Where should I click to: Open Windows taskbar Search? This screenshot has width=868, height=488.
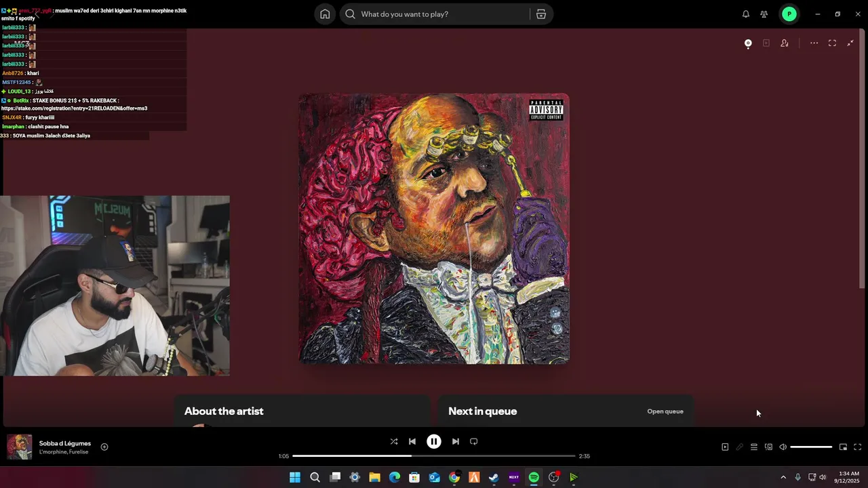[315, 477]
